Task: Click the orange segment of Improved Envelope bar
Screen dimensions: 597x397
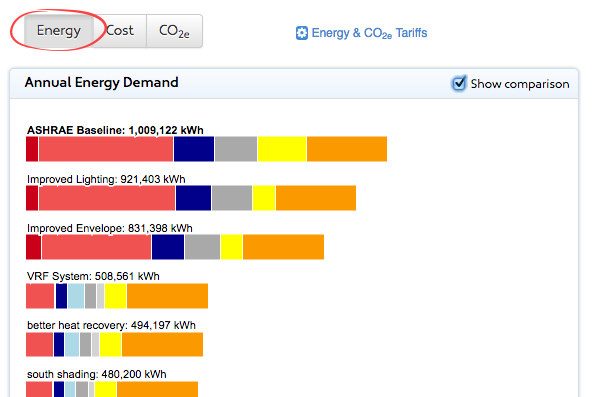Action: (284, 247)
